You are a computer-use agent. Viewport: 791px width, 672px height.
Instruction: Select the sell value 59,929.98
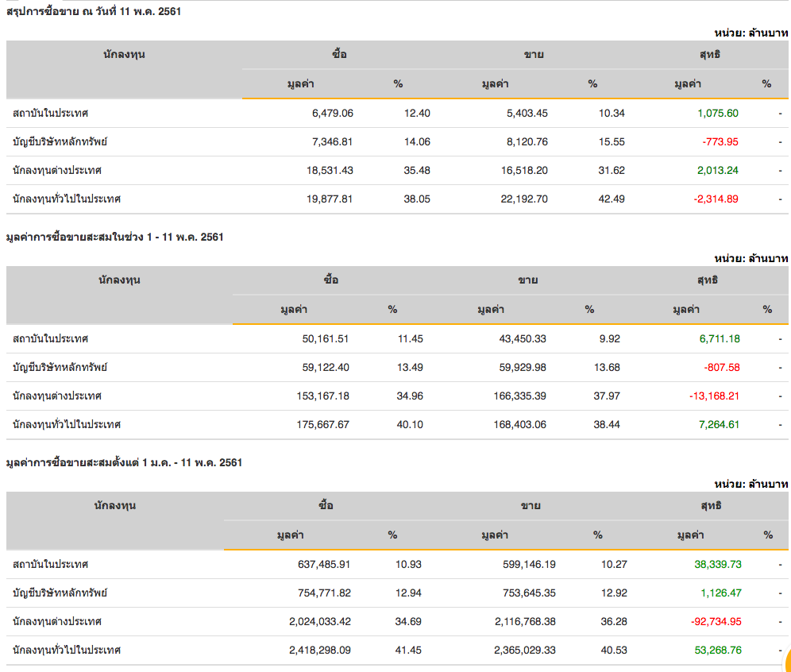pos(519,367)
